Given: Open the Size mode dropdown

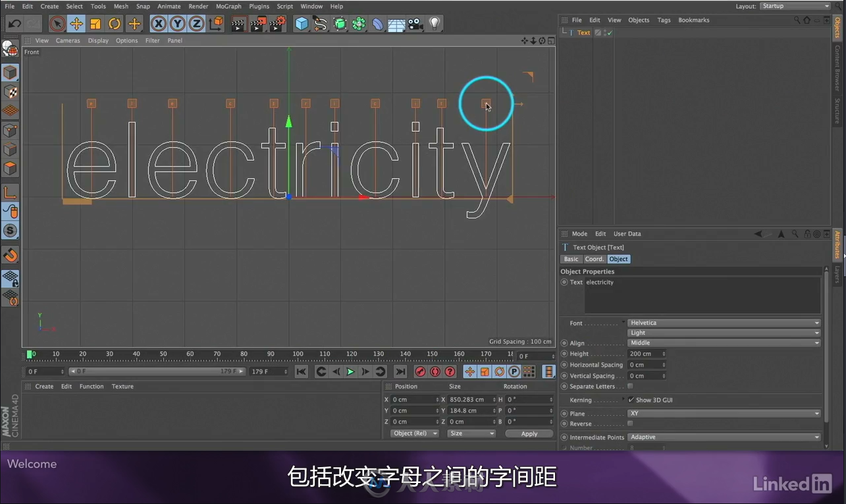Looking at the screenshot, I should click(471, 434).
